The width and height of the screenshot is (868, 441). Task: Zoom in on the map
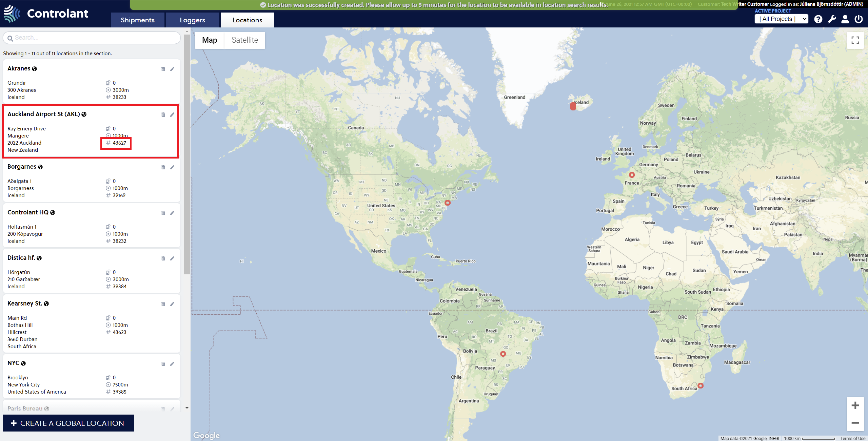coord(855,405)
